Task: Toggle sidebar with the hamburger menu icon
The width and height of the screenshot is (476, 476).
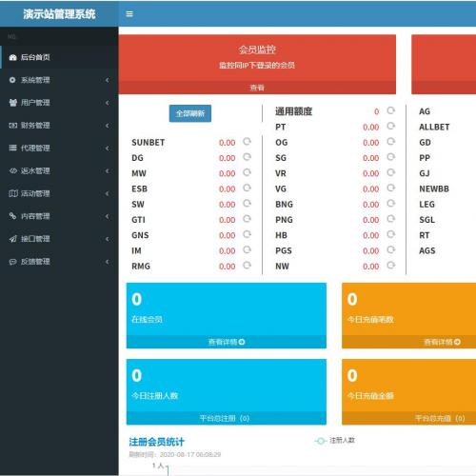Action: pyautogui.click(x=129, y=14)
